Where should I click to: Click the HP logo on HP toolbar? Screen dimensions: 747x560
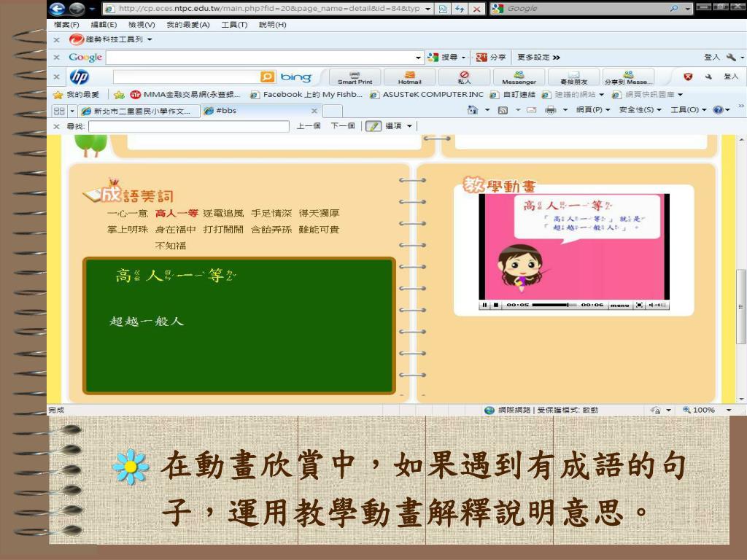tap(79, 77)
